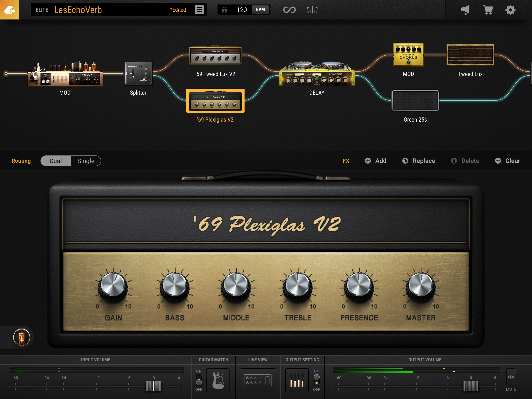532x399 pixels.
Task: Switch routing to Single
Action: 86,161
